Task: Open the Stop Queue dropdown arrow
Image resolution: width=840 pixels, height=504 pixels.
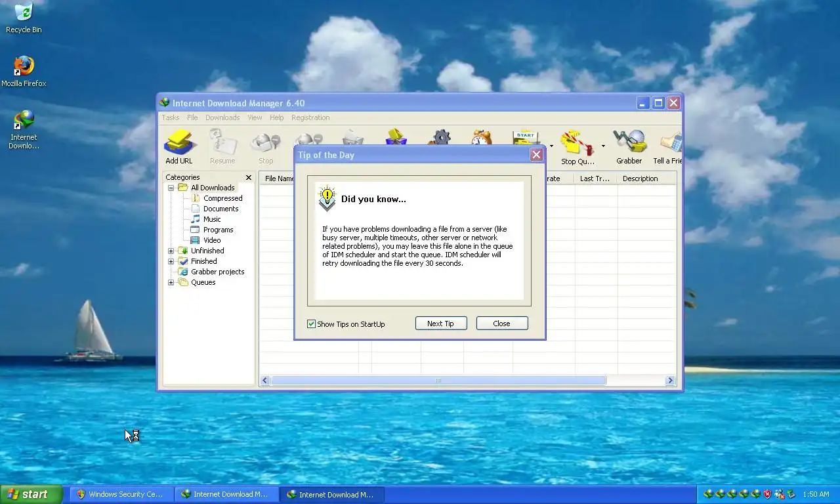Action: 603,146
